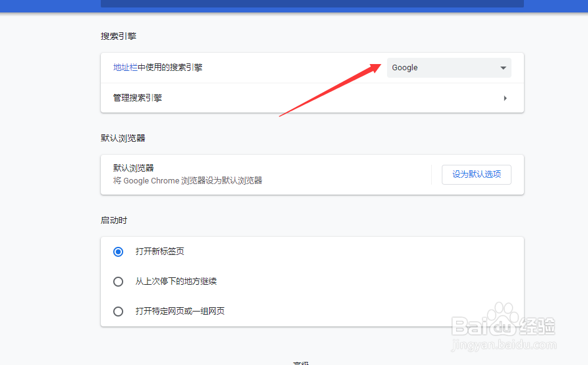Expand the 管理搜索引擎 row arrow
Screen dimensions: 588x365
pos(505,98)
